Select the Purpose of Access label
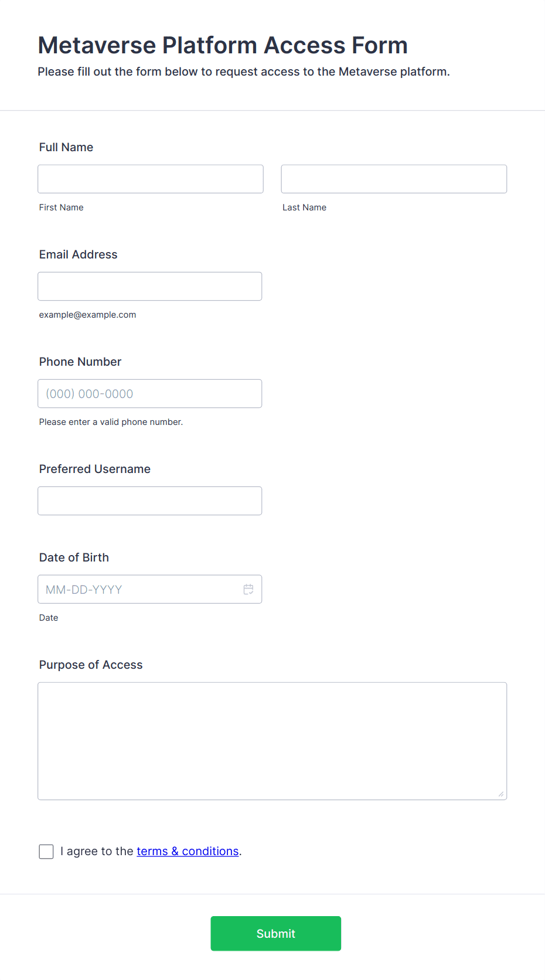 (x=91, y=665)
